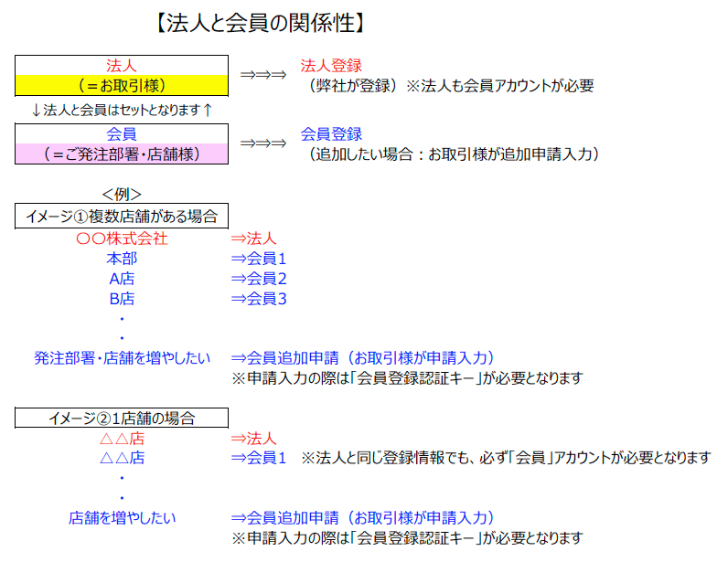
Task: Click the pink (=ご発注部署・店舗様) cell
Action: coord(122,154)
